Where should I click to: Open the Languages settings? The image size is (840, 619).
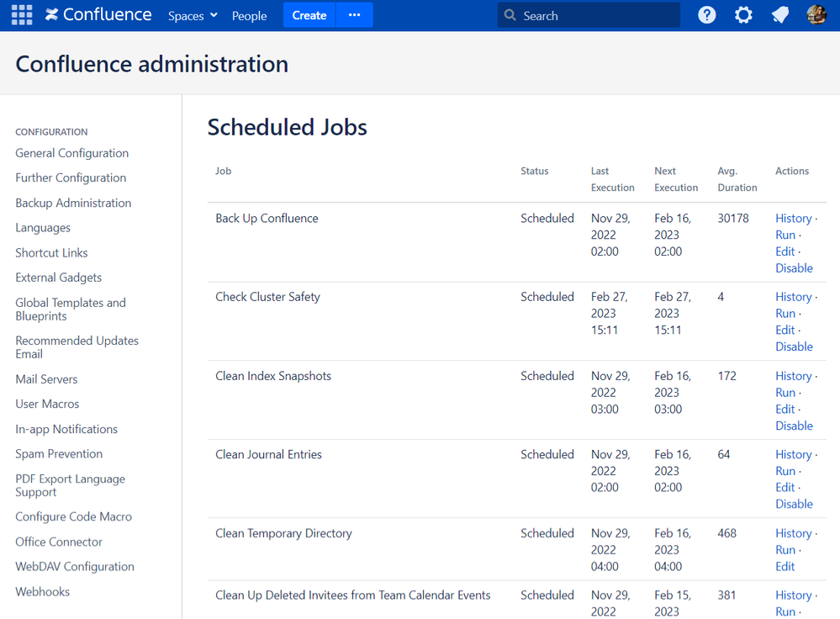pyautogui.click(x=43, y=228)
